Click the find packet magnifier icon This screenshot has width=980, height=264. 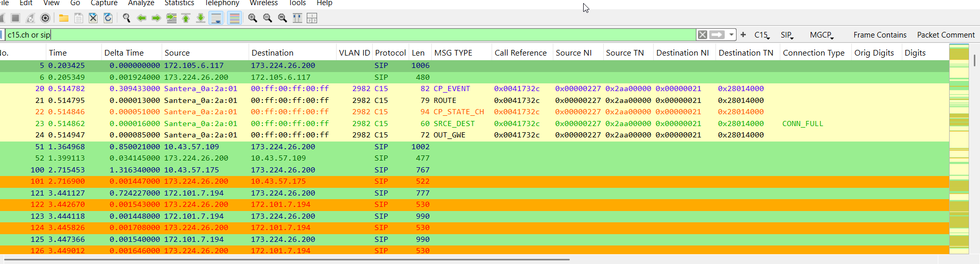126,18
